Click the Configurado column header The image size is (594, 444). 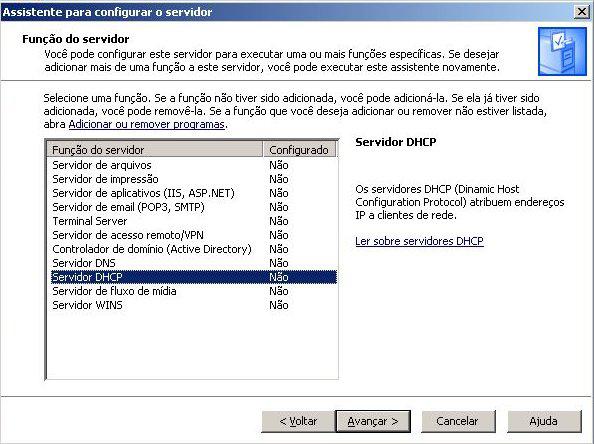coord(299,150)
